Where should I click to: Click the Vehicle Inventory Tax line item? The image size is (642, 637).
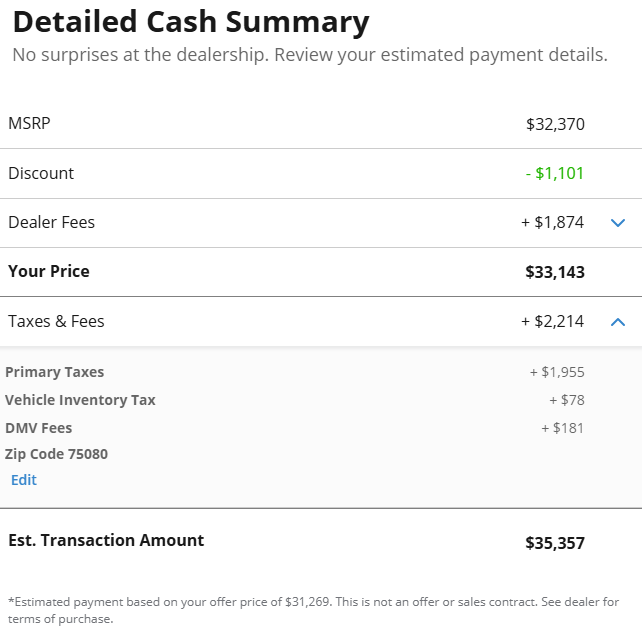click(x=80, y=400)
